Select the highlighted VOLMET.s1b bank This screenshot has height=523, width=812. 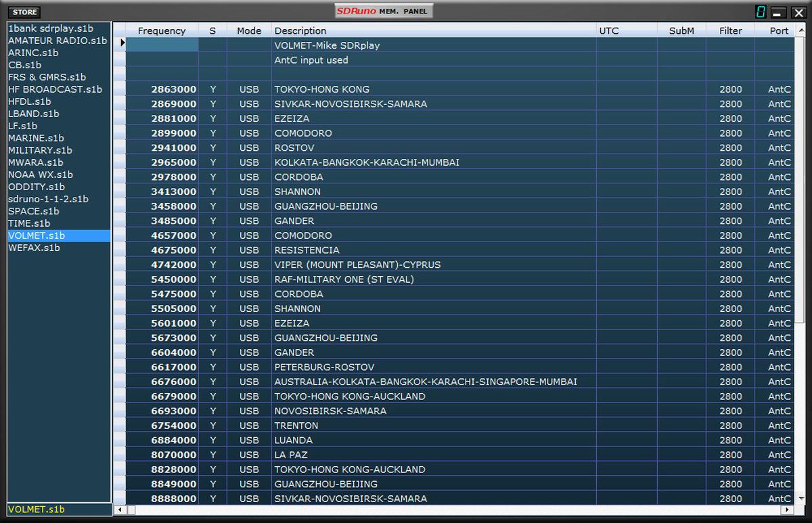coord(58,235)
